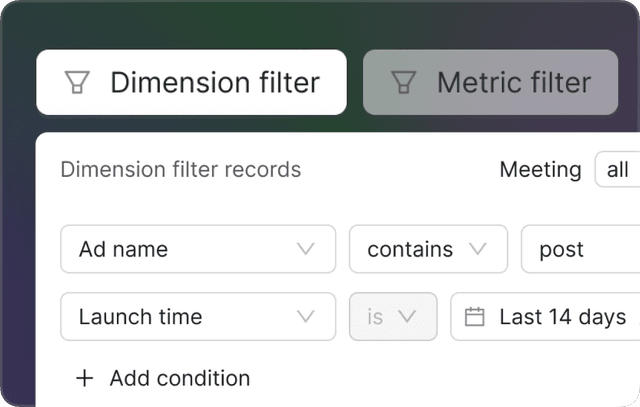The image size is (640, 407).
Task: Open the Last 14 days date picker
Action: tap(550, 317)
